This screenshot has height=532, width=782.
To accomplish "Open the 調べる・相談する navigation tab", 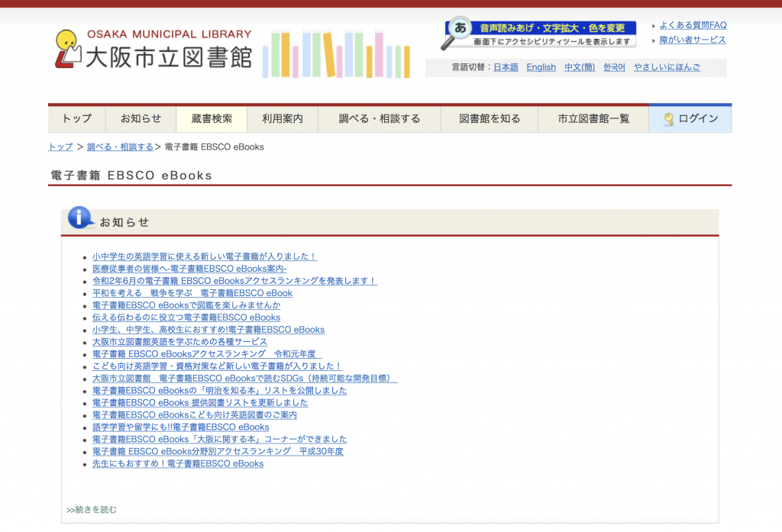I will 380,118.
